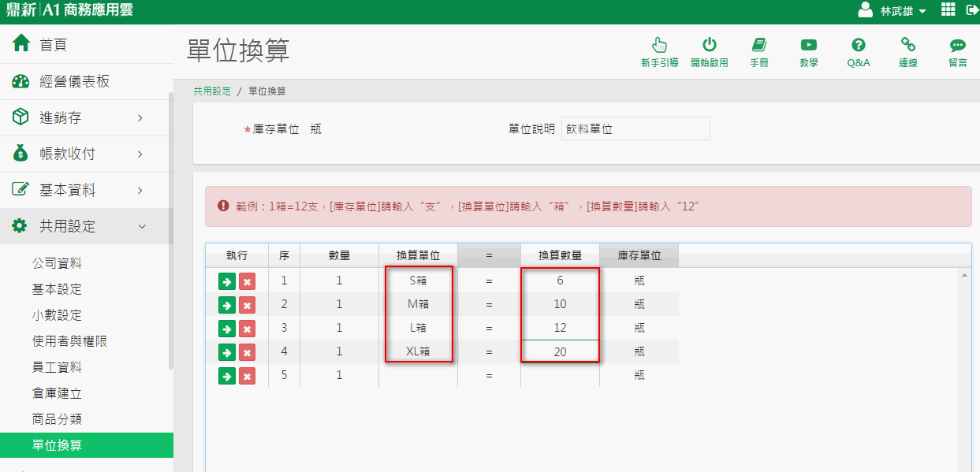Viewport: 980px width, 472px height.
Task: Delete row 4 with red X button
Action: [247, 352]
